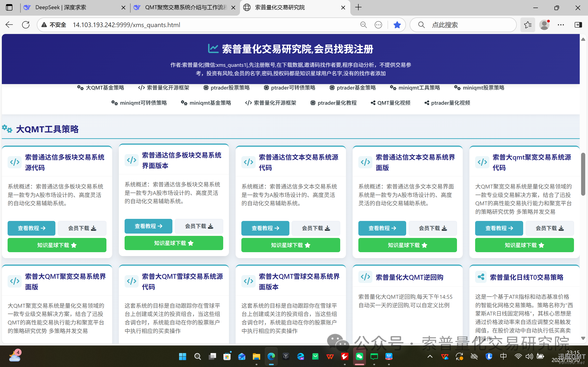Screen dimensions: 588x367
Task: Open WeChat from the taskbar
Action: [359, 357]
